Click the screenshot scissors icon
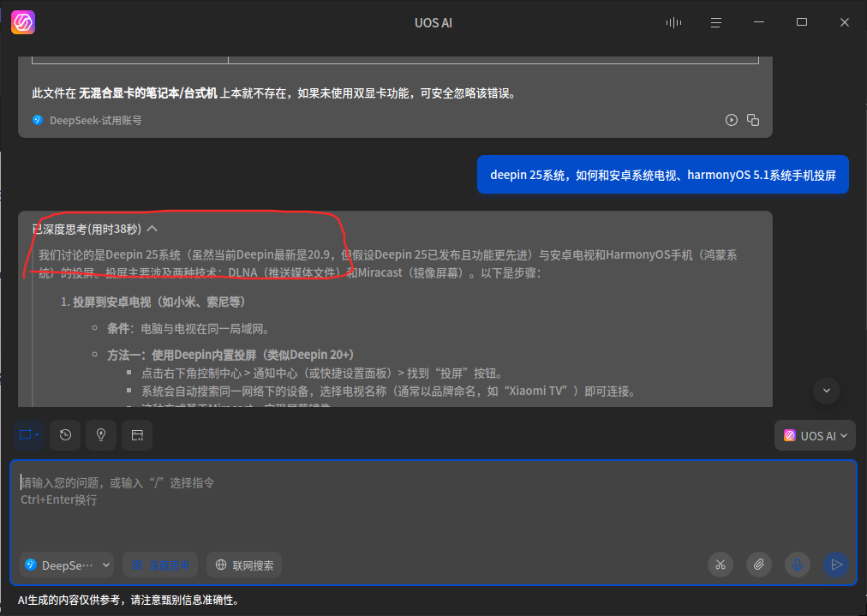867x616 pixels. [721, 565]
